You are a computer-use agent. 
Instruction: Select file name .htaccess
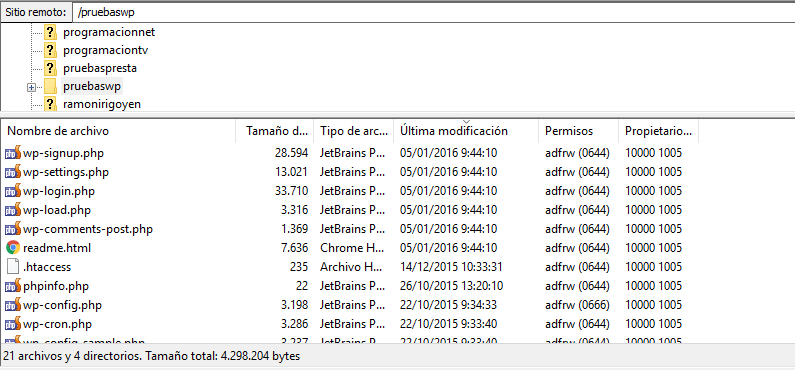pyautogui.click(x=47, y=267)
